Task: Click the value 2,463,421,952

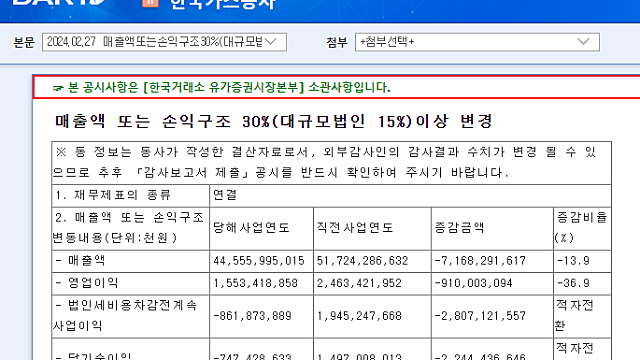Action: [x=359, y=284]
